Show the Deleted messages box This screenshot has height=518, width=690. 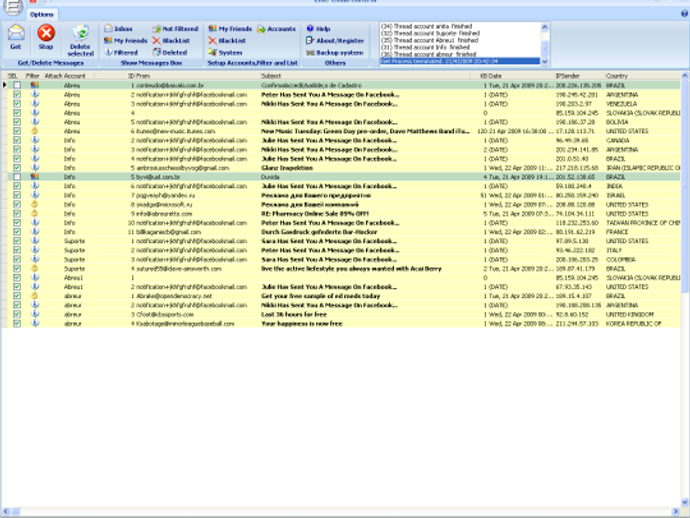tap(170, 52)
